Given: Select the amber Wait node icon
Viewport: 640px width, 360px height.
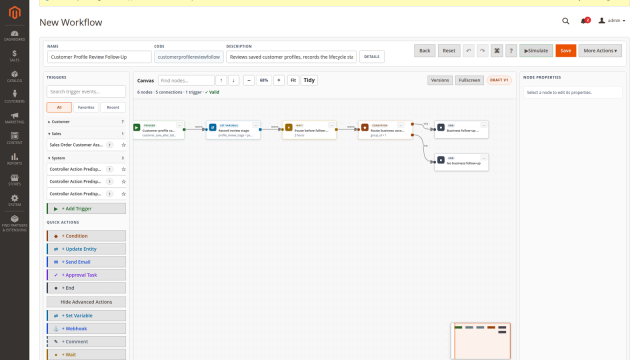Looking at the screenshot, I should click(289, 127).
